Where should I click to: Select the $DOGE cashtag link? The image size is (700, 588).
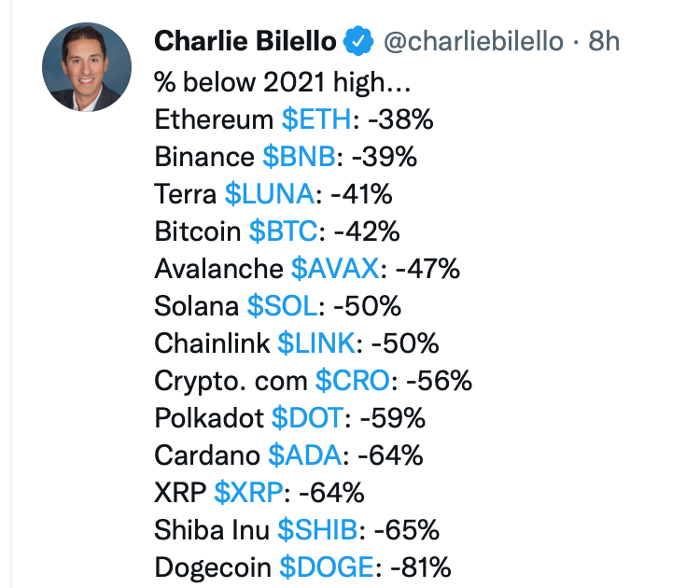327,567
